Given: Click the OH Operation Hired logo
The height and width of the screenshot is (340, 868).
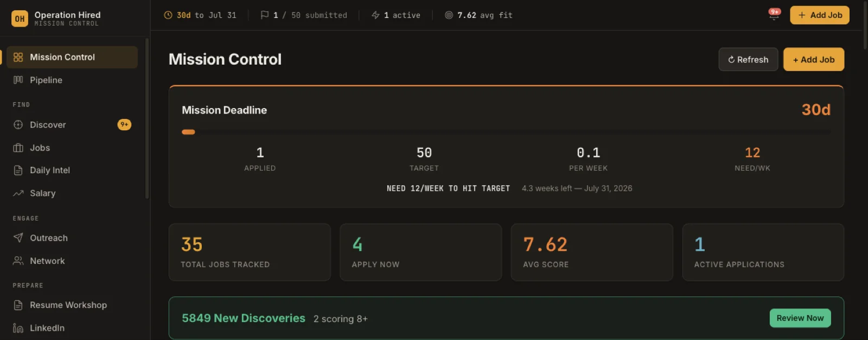Looking at the screenshot, I should [20, 18].
